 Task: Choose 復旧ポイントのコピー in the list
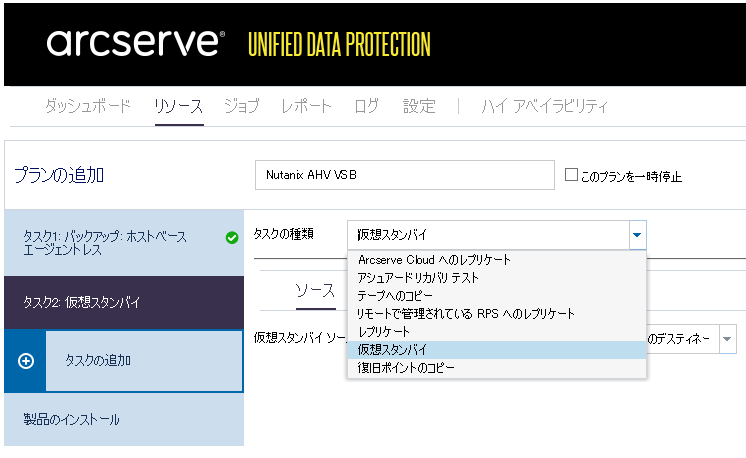coord(497,368)
